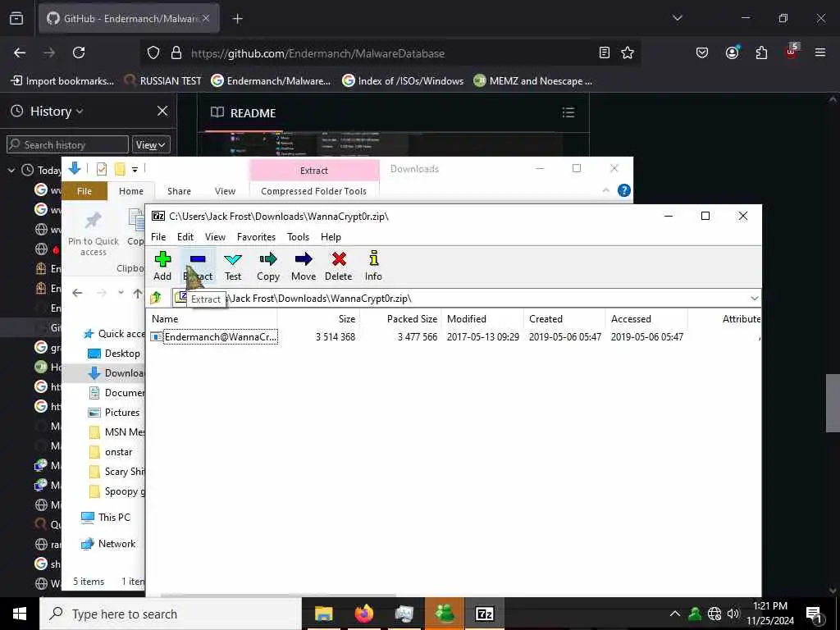This screenshot has height=630, width=840.
Task: Open a new Firefox tab
Action: tap(237, 19)
